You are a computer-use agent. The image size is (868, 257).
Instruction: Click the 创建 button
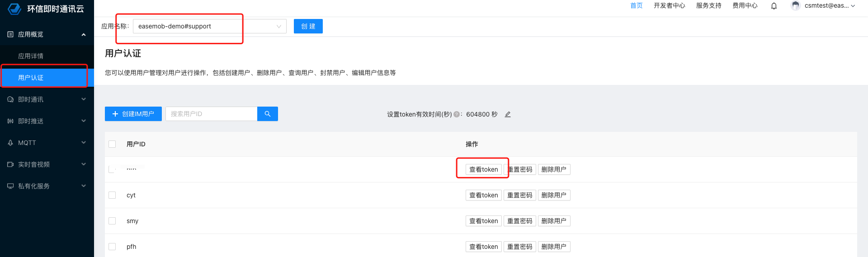(308, 26)
